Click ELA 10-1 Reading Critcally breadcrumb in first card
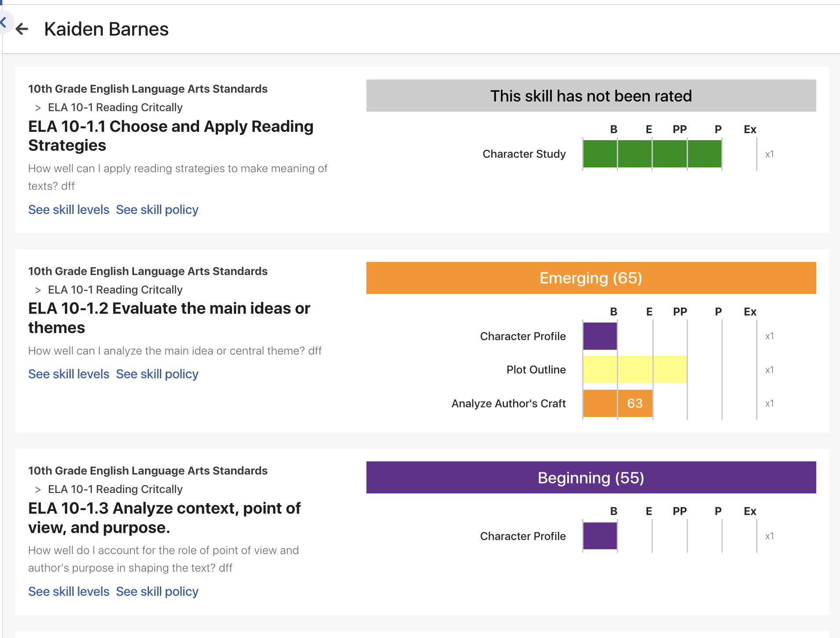Viewport: 840px width, 638px height. pos(115,108)
